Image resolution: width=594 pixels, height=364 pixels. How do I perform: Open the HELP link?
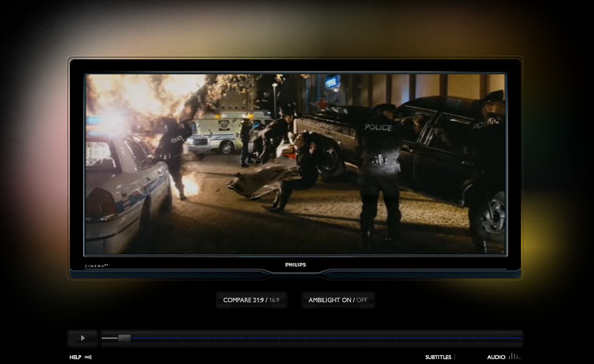click(x=76, y=357)
